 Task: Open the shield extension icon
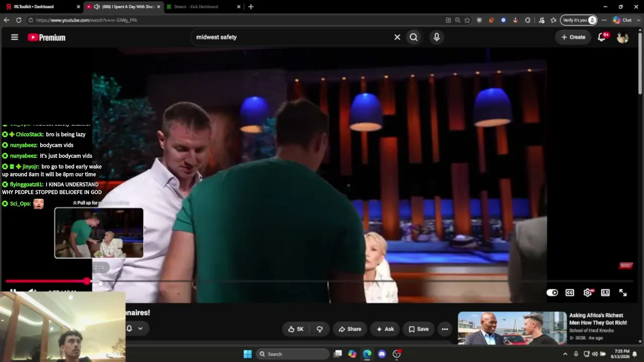[x=479, y=20]
